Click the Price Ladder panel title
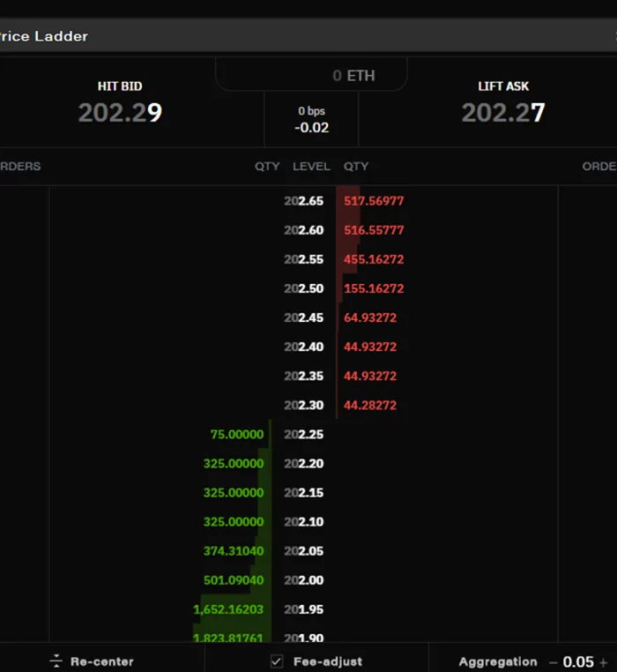 pos(44,36)
